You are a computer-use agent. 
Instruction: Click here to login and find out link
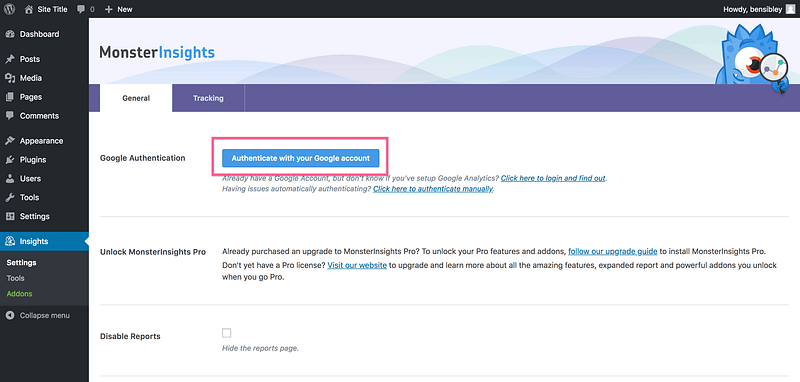[553, 179]
